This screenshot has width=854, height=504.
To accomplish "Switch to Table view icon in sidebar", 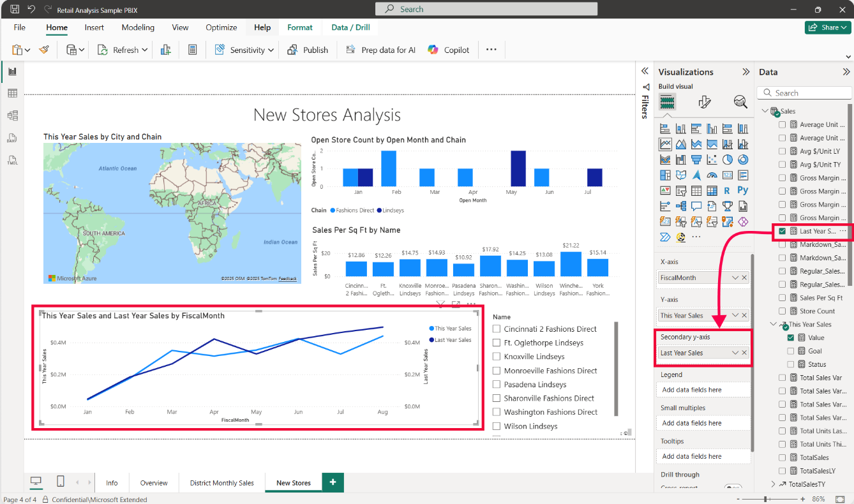I will point(12,94).
